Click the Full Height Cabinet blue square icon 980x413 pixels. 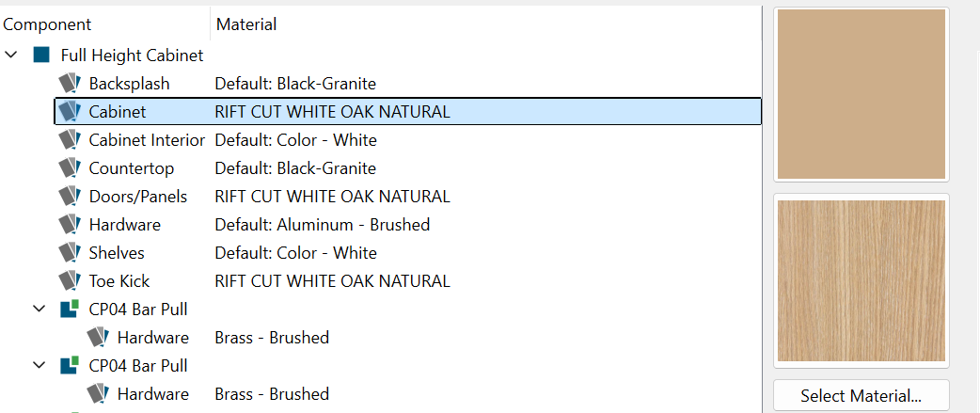(41, 55)
